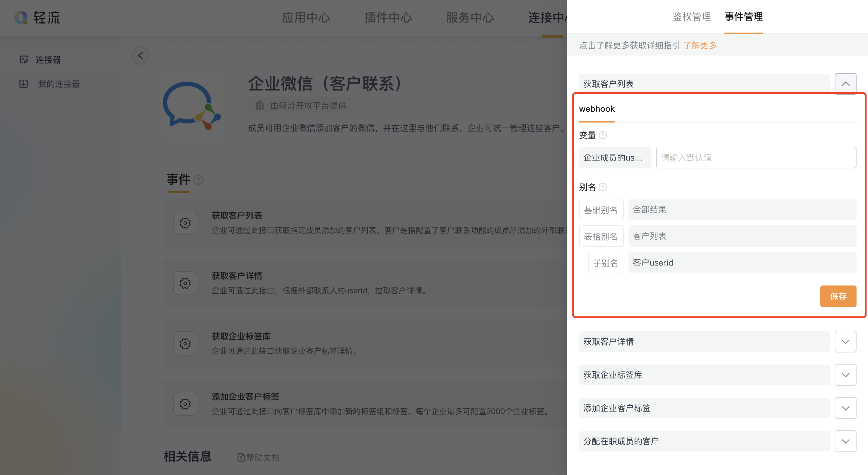This screenshot has width=868, height=475.
Task: Expand the 分配在职成员的客户 section
Action: [845, 441]
